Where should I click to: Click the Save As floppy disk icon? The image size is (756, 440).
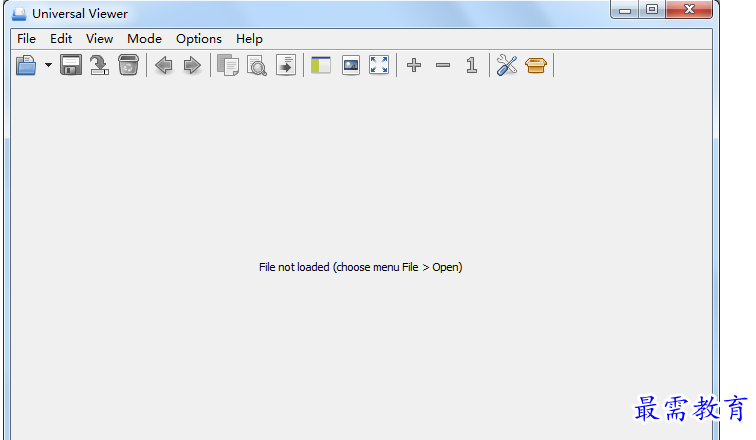(71, 65)
